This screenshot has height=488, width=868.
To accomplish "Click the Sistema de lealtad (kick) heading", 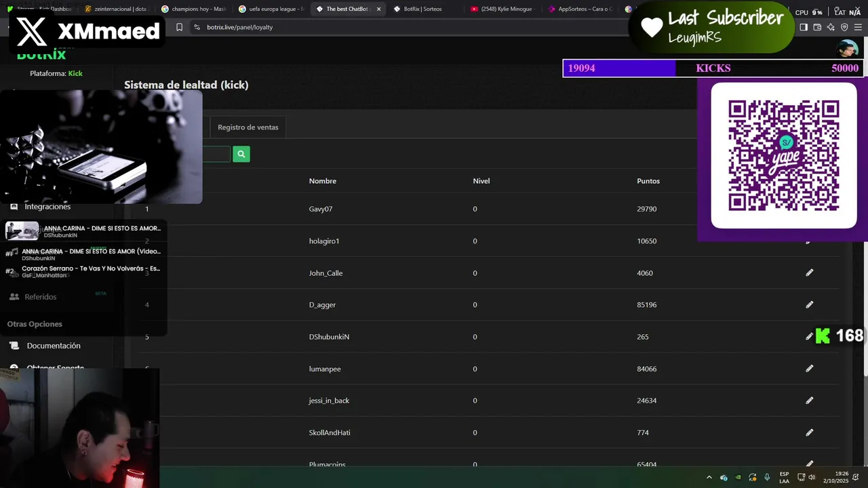I will pyautogui.click(x=186, y=85).
